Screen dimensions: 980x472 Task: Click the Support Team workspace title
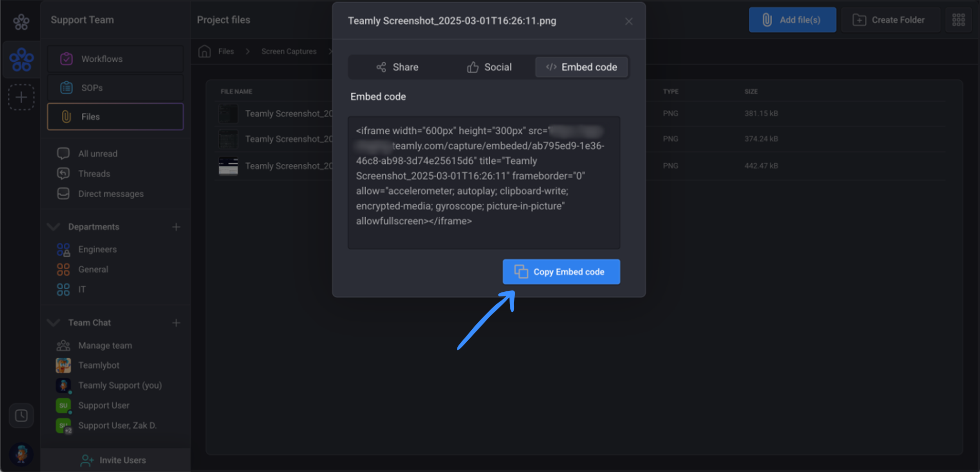click(x=82, y=20)
